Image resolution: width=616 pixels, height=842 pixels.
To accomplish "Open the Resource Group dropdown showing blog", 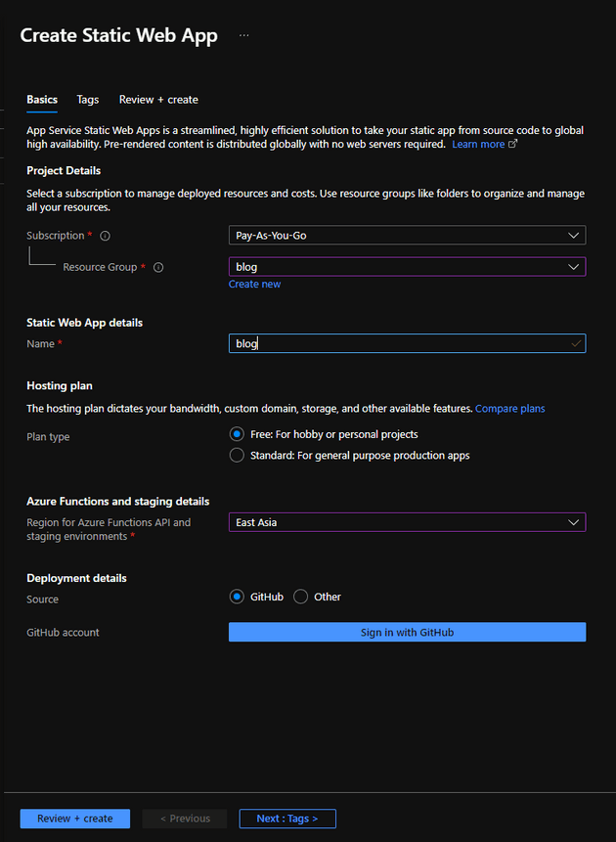I will pos(407,266).
